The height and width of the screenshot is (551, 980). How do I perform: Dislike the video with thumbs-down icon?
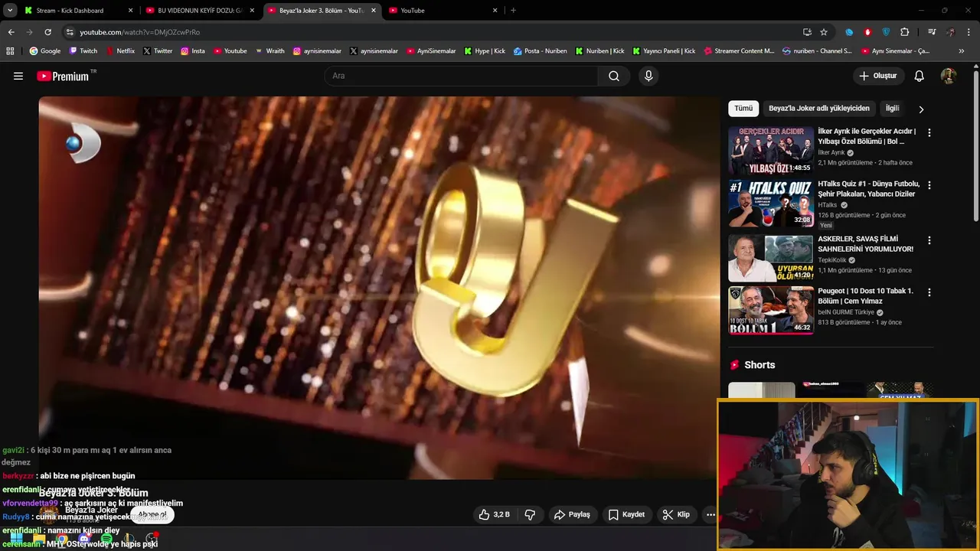(530, 514)
